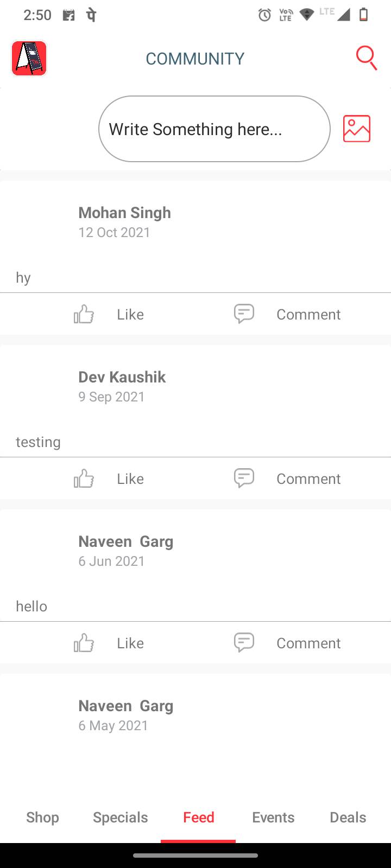Tap comment bubble icon on Dev Kaushik's post
The width and height of the screenshot is (391, 868).
(244, 478)
